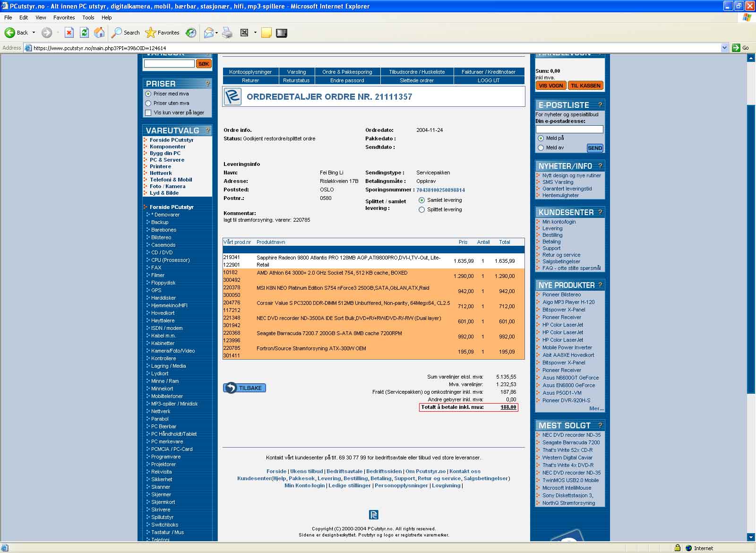Click the VAREUTVALG help question mark
This screenshot has width=756, height=553.
tap(207, 130)
